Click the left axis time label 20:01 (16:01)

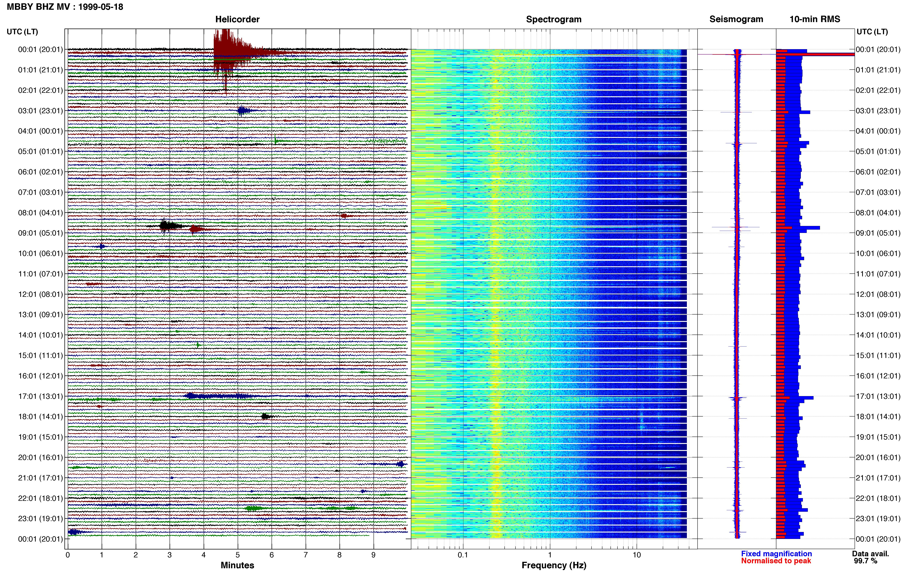(41, 458)
